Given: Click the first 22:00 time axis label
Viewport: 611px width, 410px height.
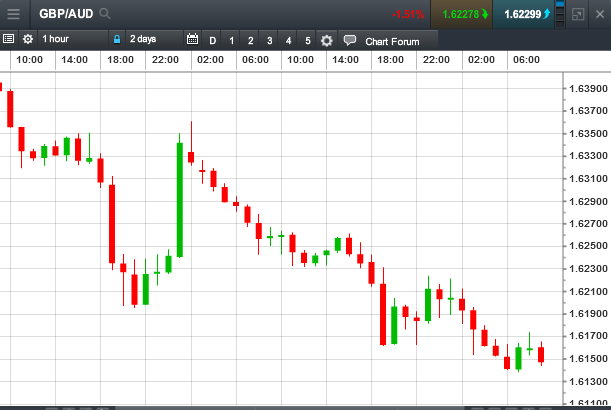Looking at the screenshot, I should point(165,60).
